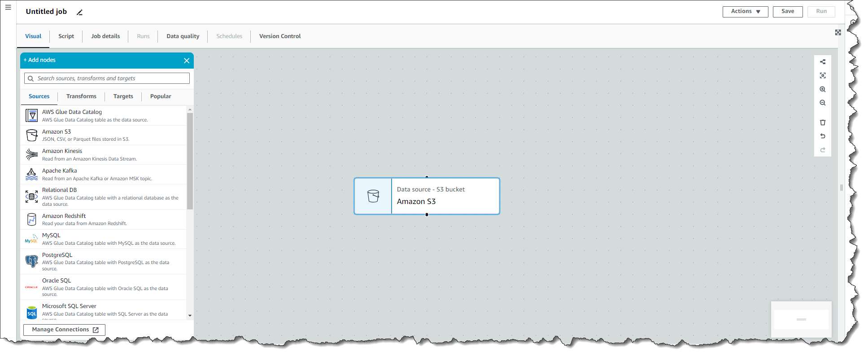Redo the canvas action
The width and height of the screenshot is (868, 356).
(823, 150)
